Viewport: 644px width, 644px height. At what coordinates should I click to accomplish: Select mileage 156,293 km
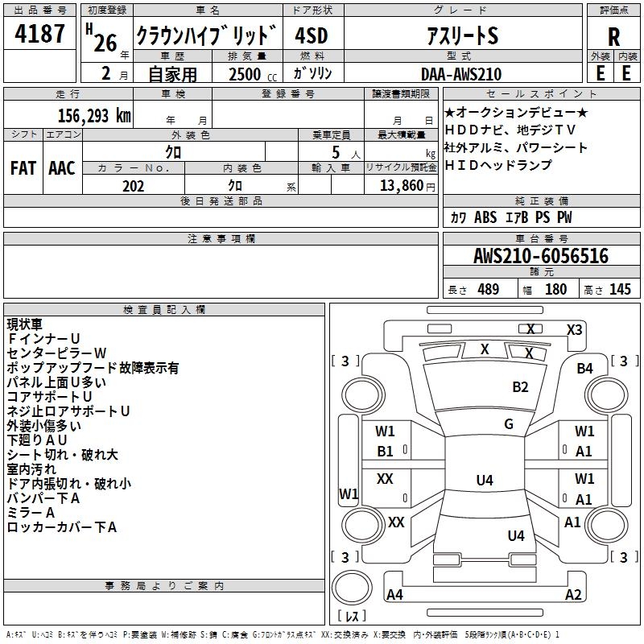coord(94,116)
